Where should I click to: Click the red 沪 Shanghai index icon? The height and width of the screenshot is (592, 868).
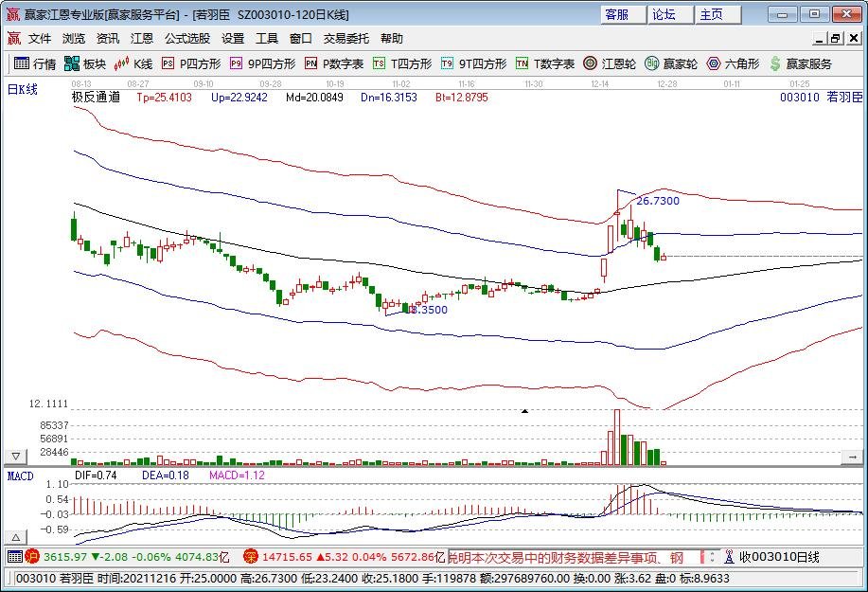(32, 557)
